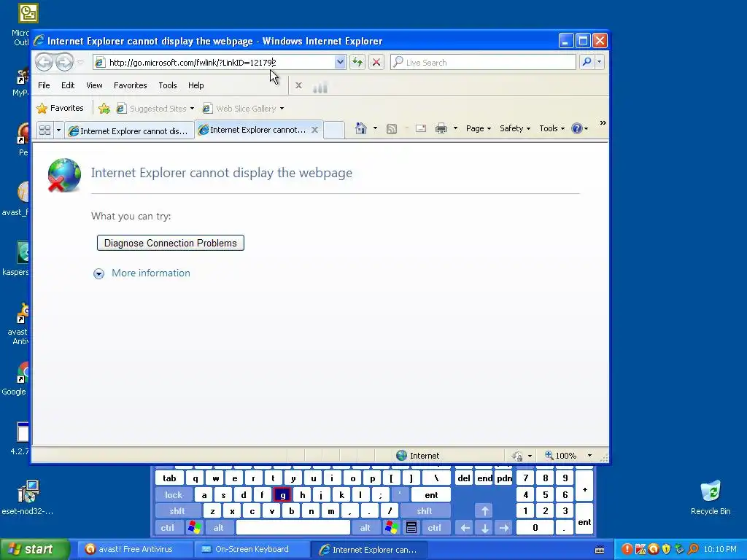
Task: Expand the address bar history dropdown
Action: (340, 62)
